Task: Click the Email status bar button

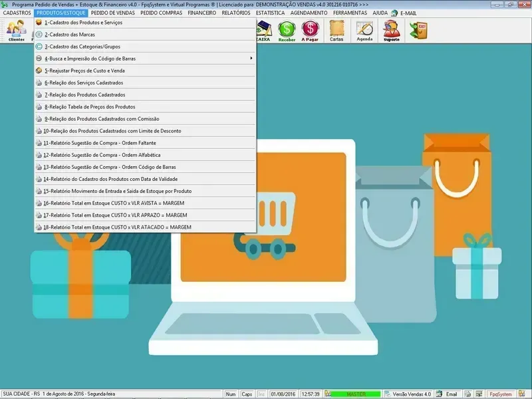Action: coord(452,394)
